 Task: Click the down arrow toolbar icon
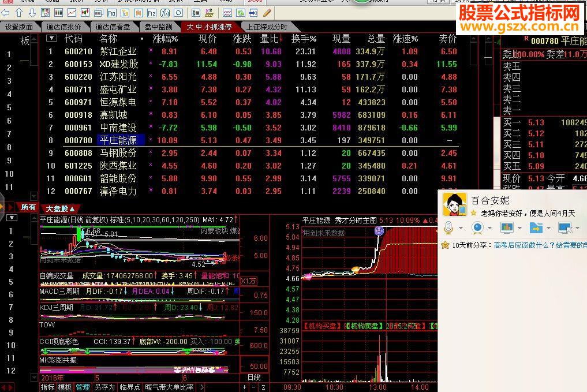[32, 13]
